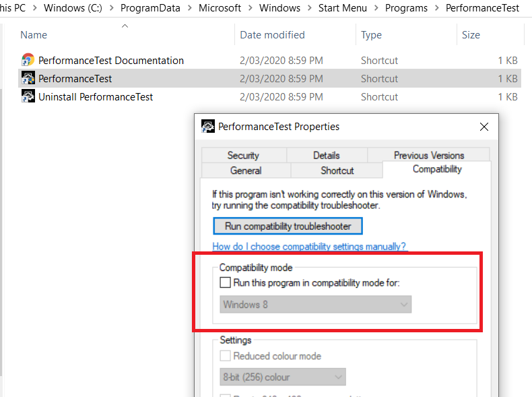Expand breadcrumb chevron after Microsoft

click(x=251, y=8)
